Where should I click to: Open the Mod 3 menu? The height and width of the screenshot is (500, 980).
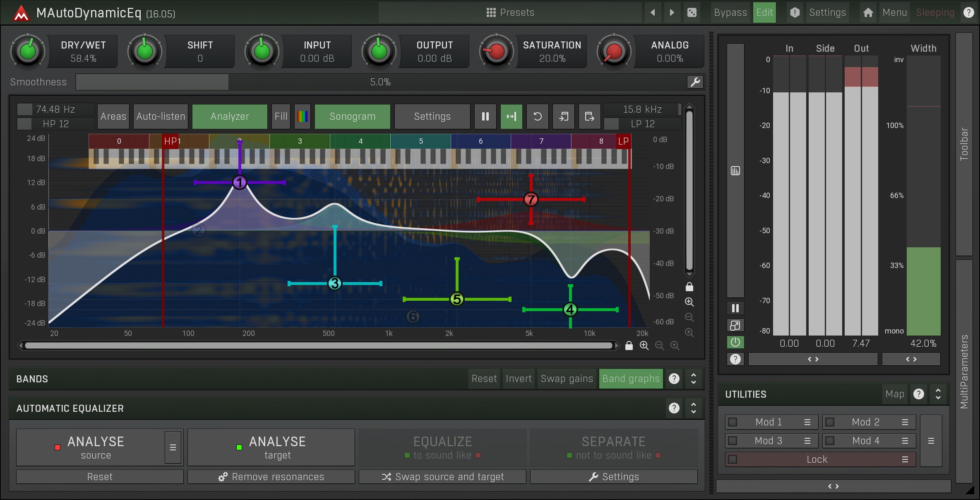(x=807, y=441)
